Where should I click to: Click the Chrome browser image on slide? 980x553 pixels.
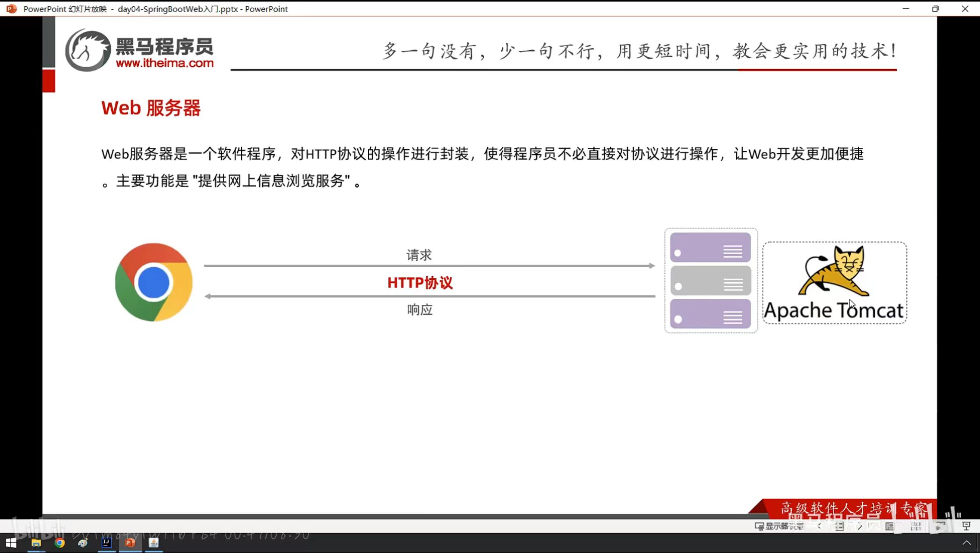154,282
